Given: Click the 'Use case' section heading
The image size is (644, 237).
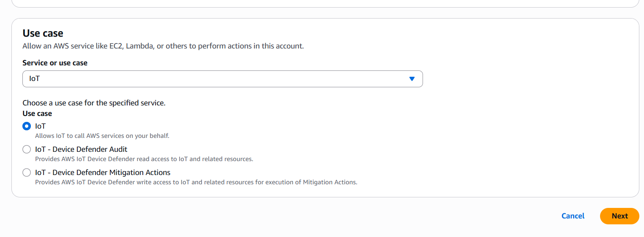Looking at the screenshot, I should pyautogui.click(x=43, y=33).
